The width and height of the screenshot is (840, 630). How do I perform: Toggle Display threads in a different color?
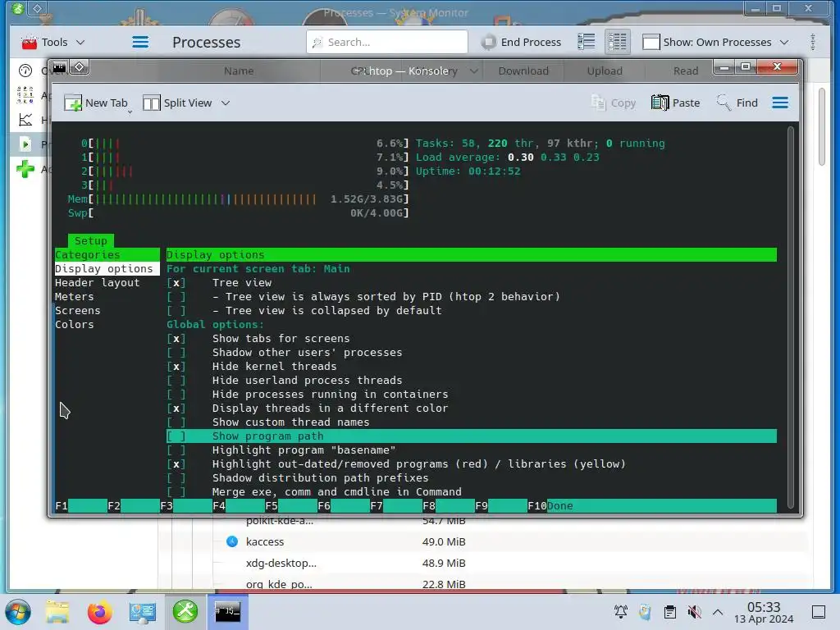[176, 409]
